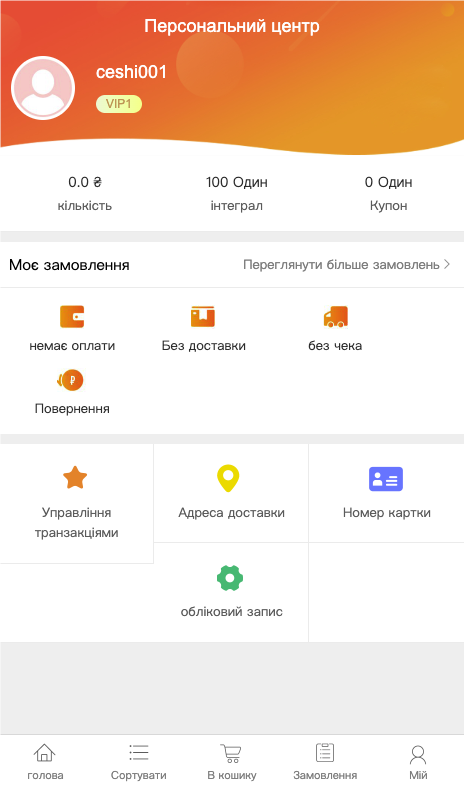The height and width of the screenshot is (787, 464).
Task: Expand Переглянути більше замовлень chevron arrow
Action: (x=447, y=265)
